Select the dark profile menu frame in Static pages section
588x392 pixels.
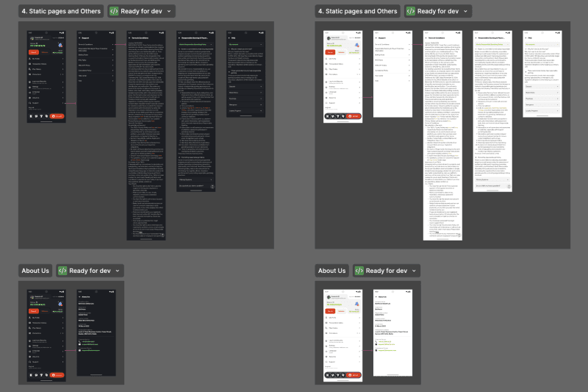(x=46, y=77)
